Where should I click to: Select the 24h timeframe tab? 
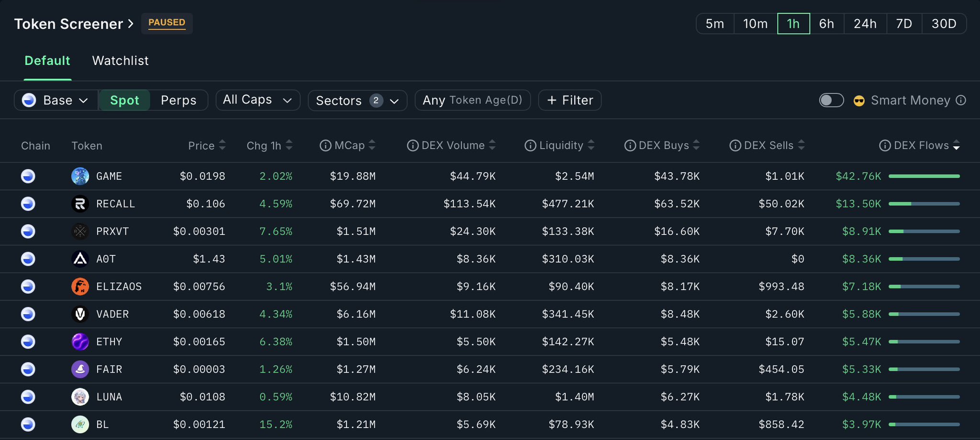tap(865, 24)
